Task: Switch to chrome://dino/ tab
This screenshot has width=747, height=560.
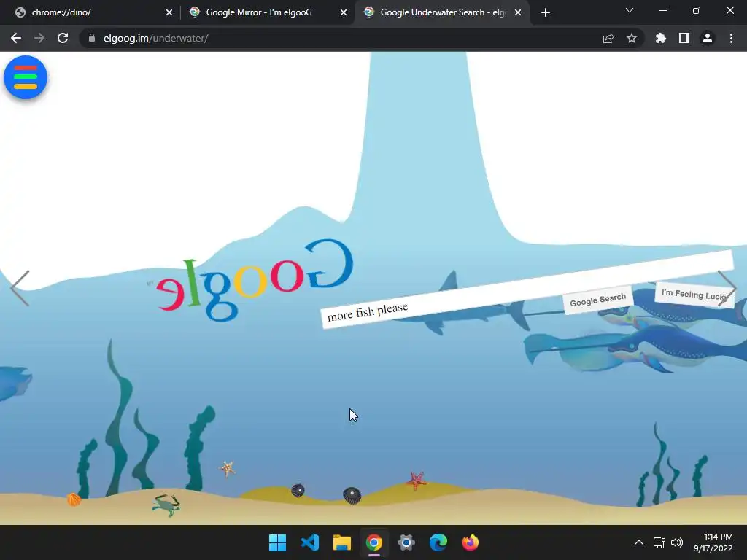Action: click(x=93, y=12)
